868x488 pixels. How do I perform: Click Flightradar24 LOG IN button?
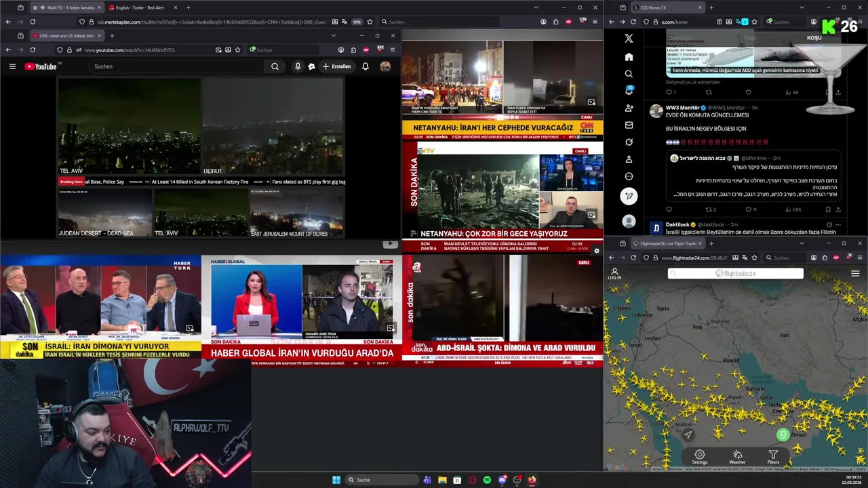tap(614, 273)
